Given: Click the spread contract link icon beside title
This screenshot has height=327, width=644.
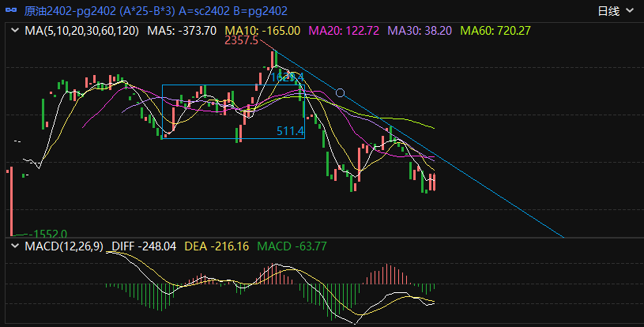Looking at the screenshot, I should point(12,11).
